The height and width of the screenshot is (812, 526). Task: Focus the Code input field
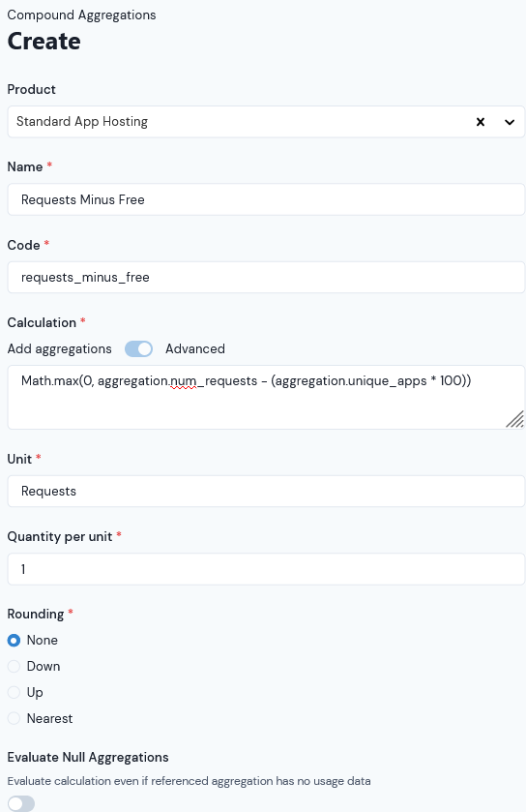[x=266, y=277]
